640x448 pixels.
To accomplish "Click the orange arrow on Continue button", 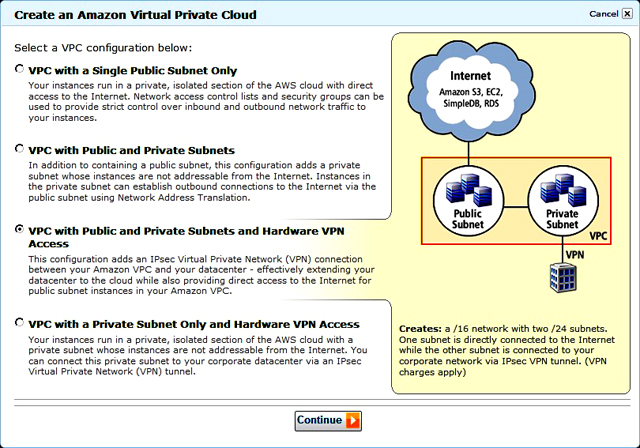I will click(x=353, y=421).
